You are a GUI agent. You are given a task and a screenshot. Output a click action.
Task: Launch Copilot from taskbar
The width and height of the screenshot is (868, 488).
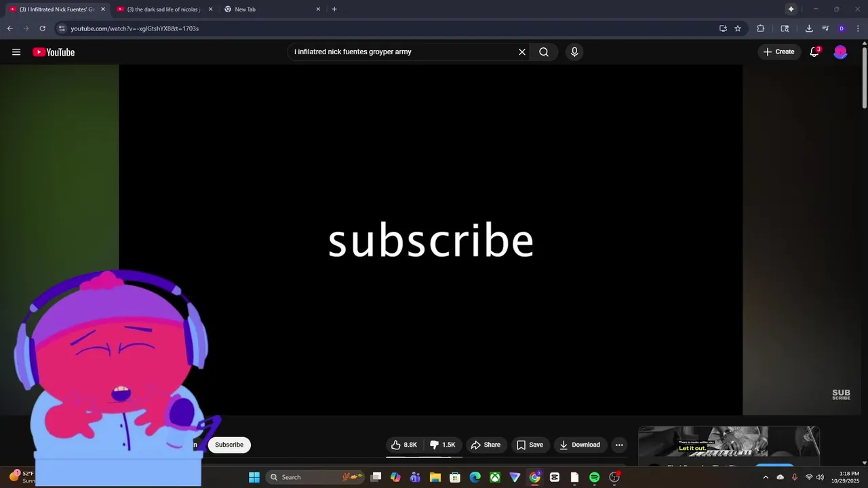395,477
